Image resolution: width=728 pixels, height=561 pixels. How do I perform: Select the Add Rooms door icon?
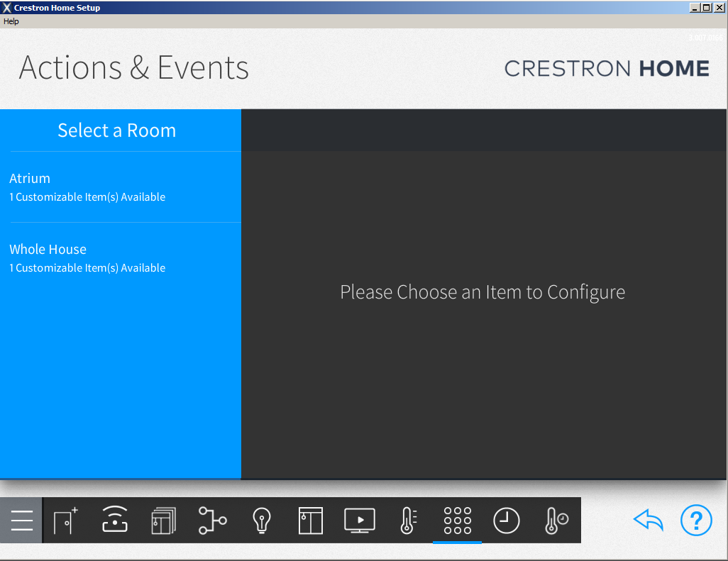point(65,520)
